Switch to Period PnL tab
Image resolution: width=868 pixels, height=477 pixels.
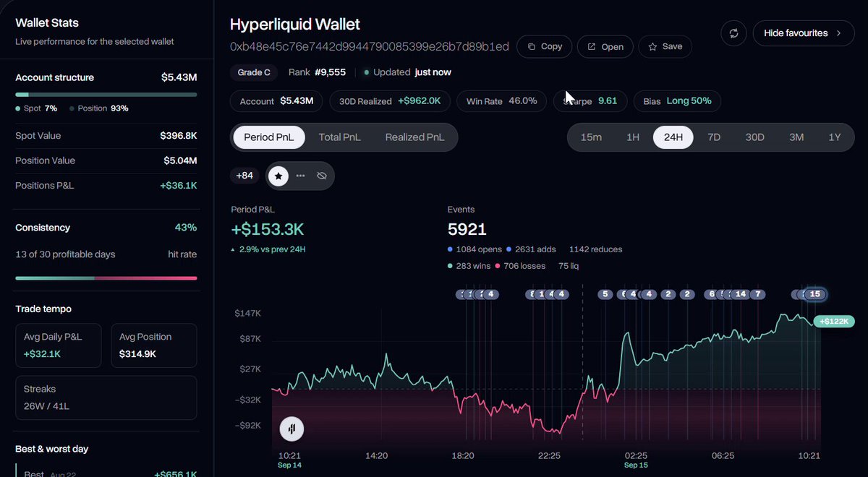(x=269, y=137)
